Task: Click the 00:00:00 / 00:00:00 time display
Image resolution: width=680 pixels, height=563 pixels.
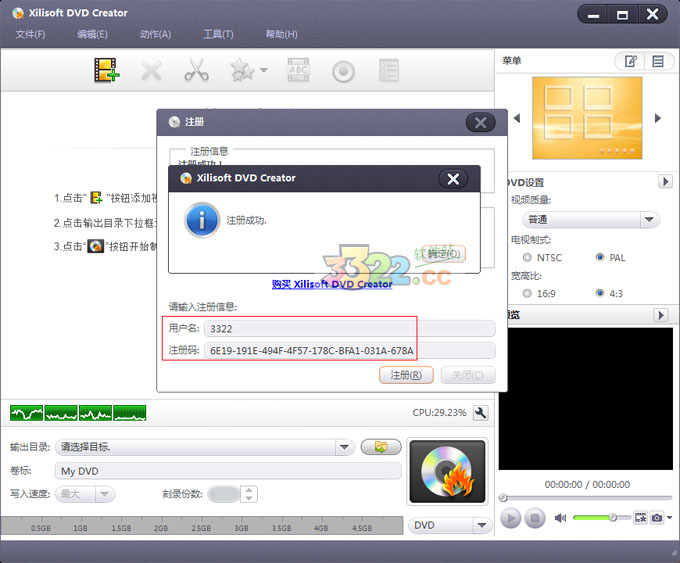Action: click(x=587, y=484)
